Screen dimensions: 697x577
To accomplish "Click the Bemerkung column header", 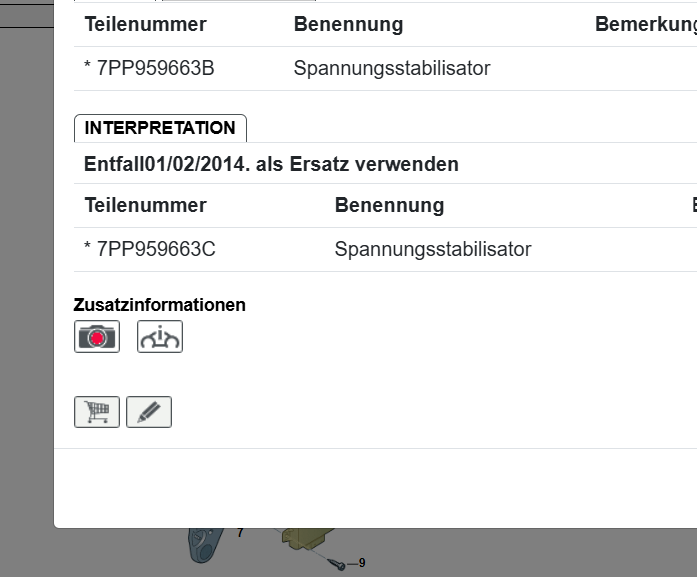I will pyautogui.click(x=644, y=24).
